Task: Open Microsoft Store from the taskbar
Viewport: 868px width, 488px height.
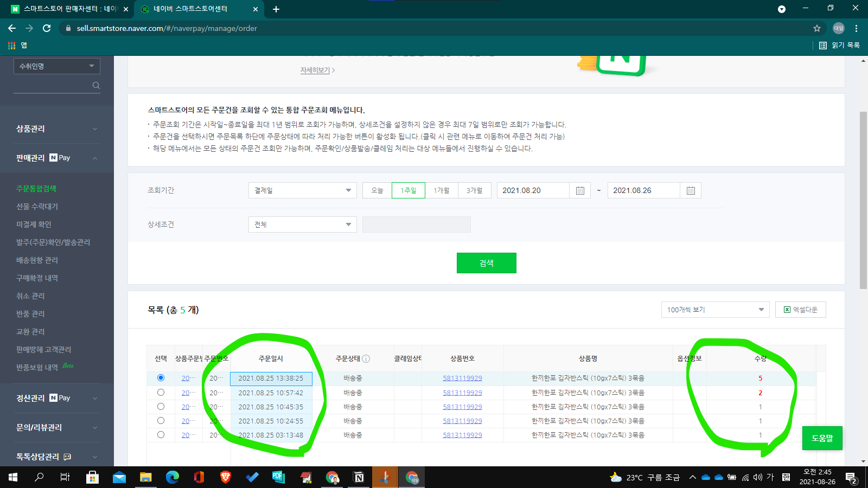Action: point(92,477)
